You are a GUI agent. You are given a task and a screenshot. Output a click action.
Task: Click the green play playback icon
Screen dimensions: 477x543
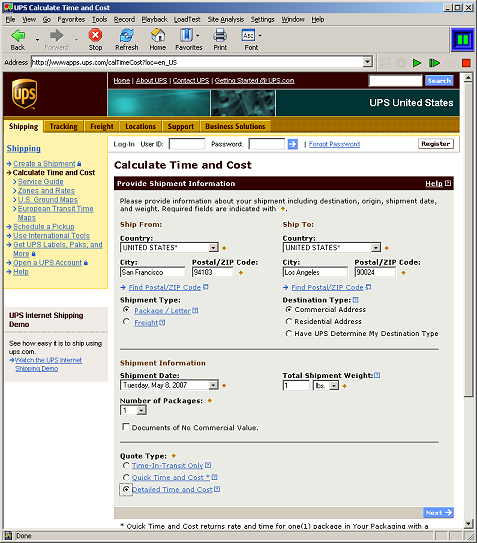tap(417, 63)
